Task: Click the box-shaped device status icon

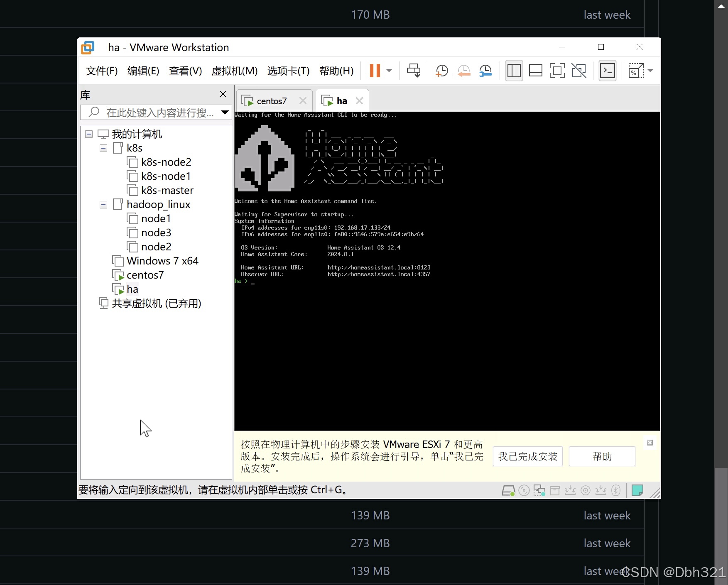Action: (555, 491)
